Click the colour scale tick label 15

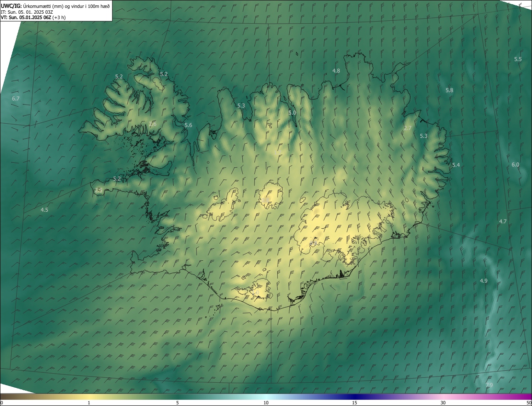pos(355,403)
